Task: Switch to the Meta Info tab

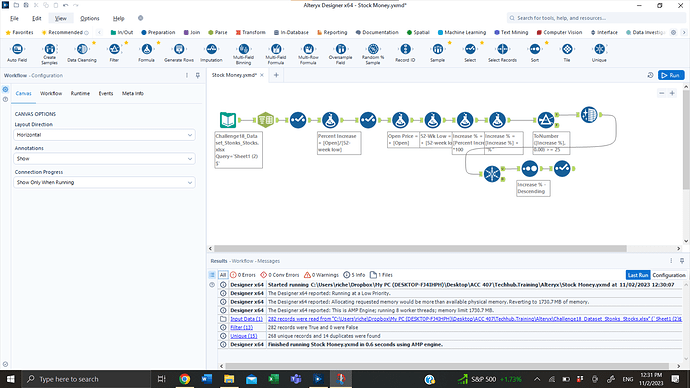Action: (133, 93)
